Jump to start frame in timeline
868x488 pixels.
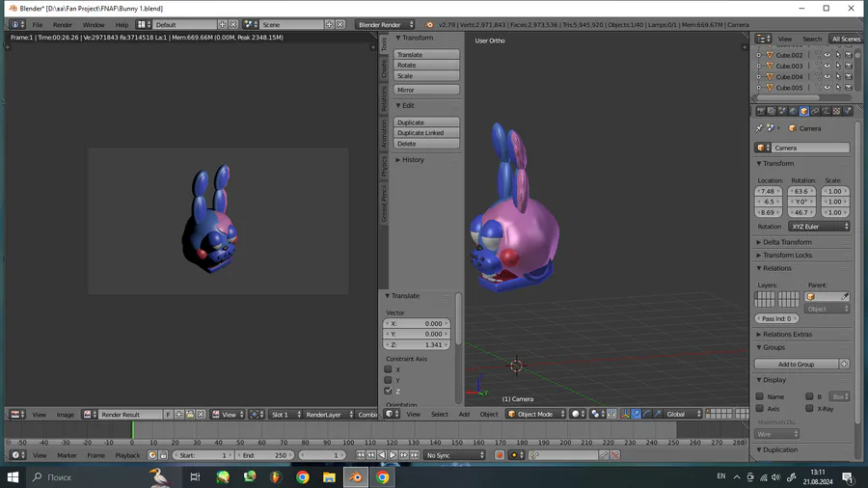point(361,455)
